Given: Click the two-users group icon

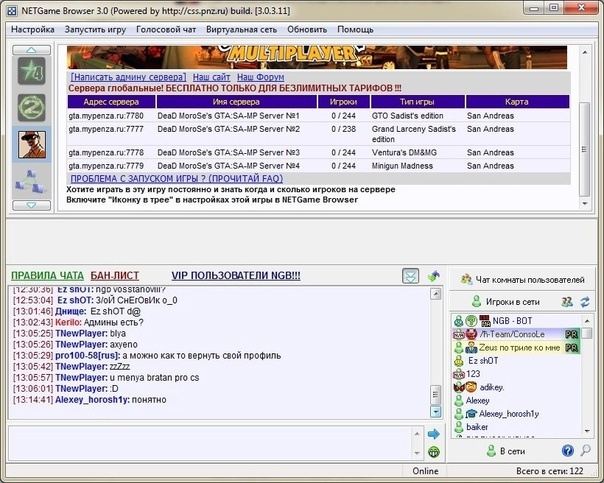Looking at the screenshot, I should point(567,302).
